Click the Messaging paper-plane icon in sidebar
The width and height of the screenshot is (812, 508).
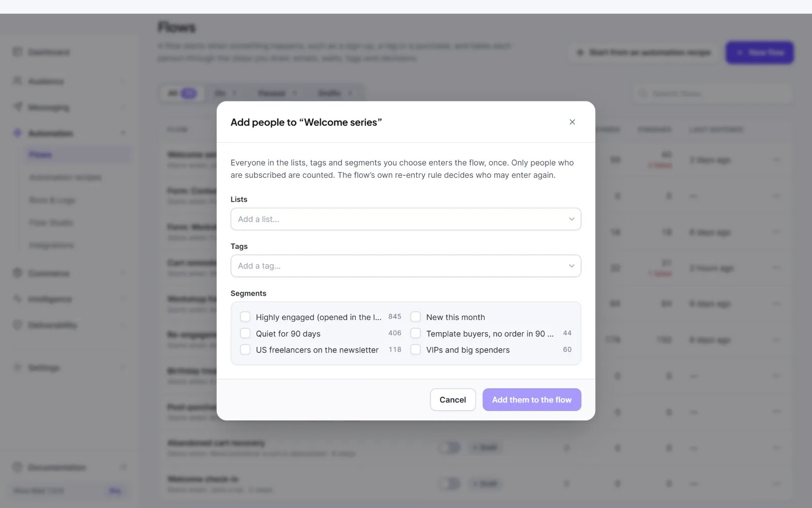(18, 107)
